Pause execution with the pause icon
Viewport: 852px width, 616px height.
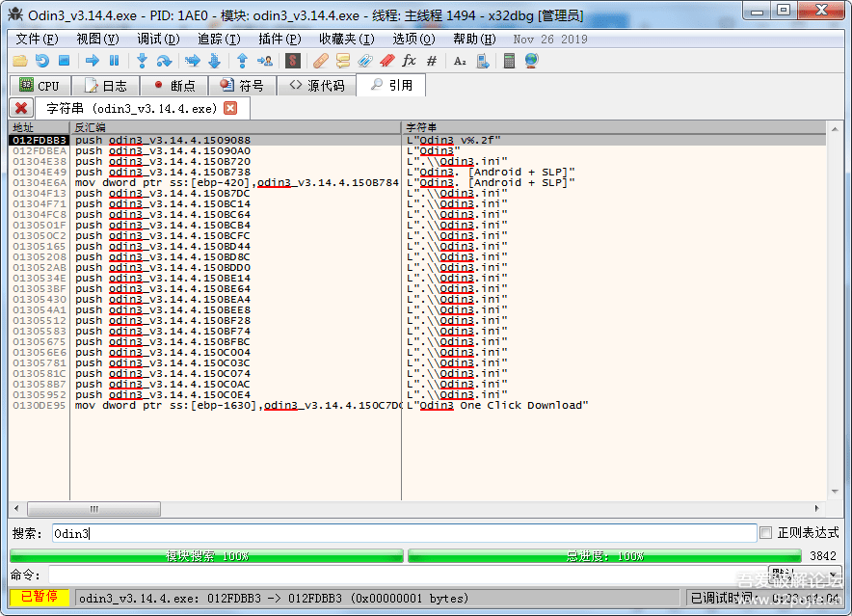(x=114, y=61)
